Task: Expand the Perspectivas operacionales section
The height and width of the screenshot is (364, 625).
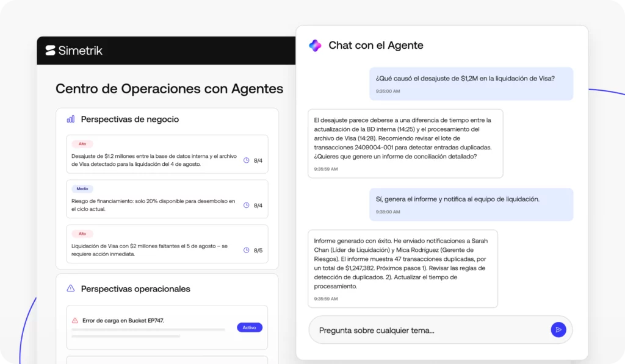Action: click(135, 288)
